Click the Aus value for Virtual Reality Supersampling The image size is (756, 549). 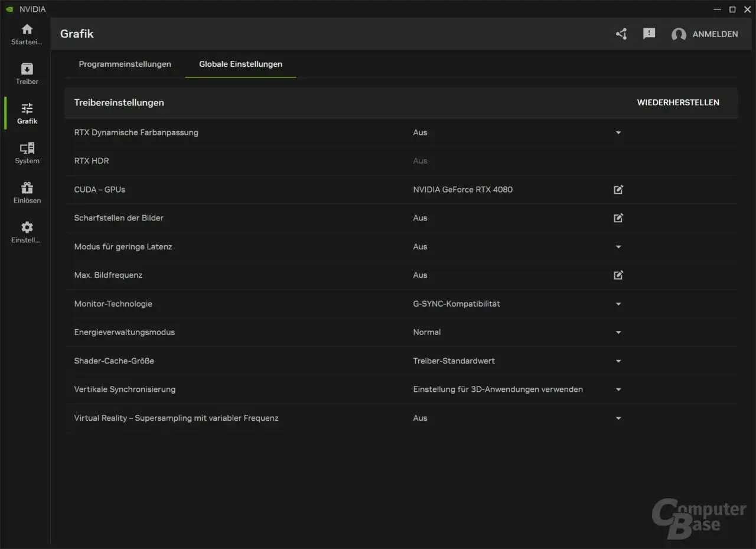pos(420,418)
